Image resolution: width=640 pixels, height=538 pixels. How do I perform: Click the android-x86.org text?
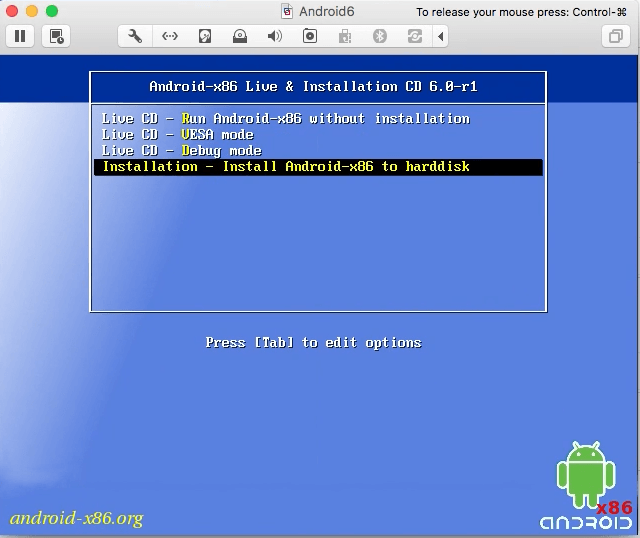pyautogui.click(x=76, y=518)
